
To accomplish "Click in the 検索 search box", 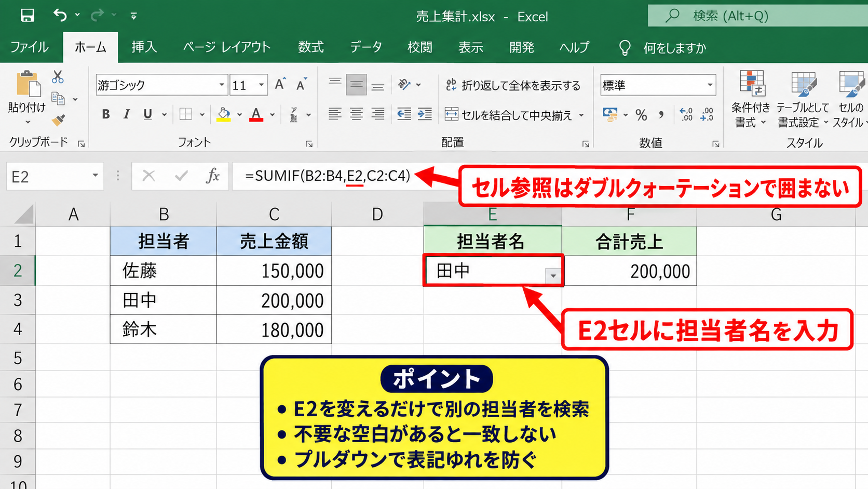I will coord(757,16).
